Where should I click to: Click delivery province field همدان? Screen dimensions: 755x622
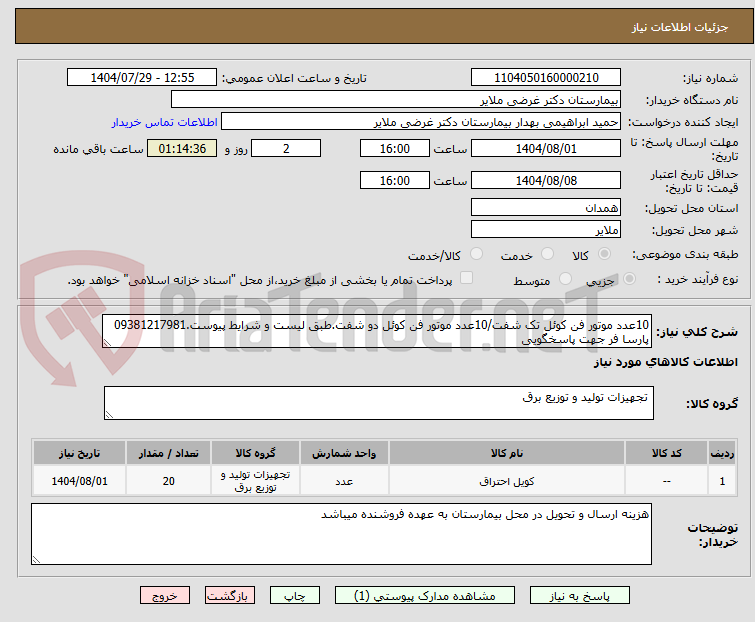pos(546,207)
